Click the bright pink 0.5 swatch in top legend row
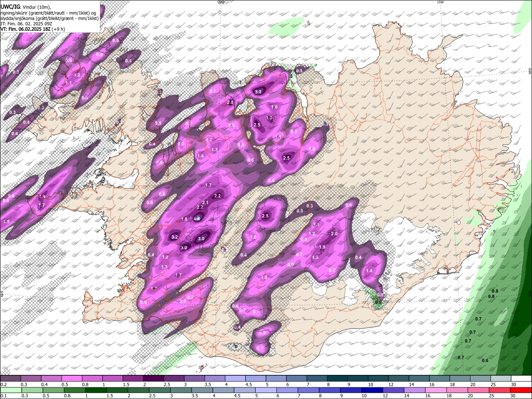532x399 pixels. (71, 378)
